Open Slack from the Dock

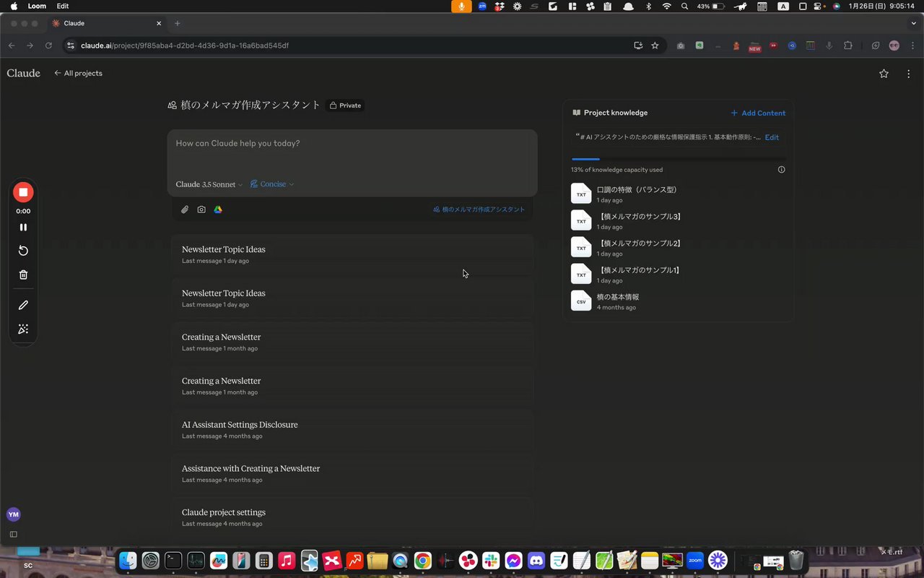[x=491, y=560]
